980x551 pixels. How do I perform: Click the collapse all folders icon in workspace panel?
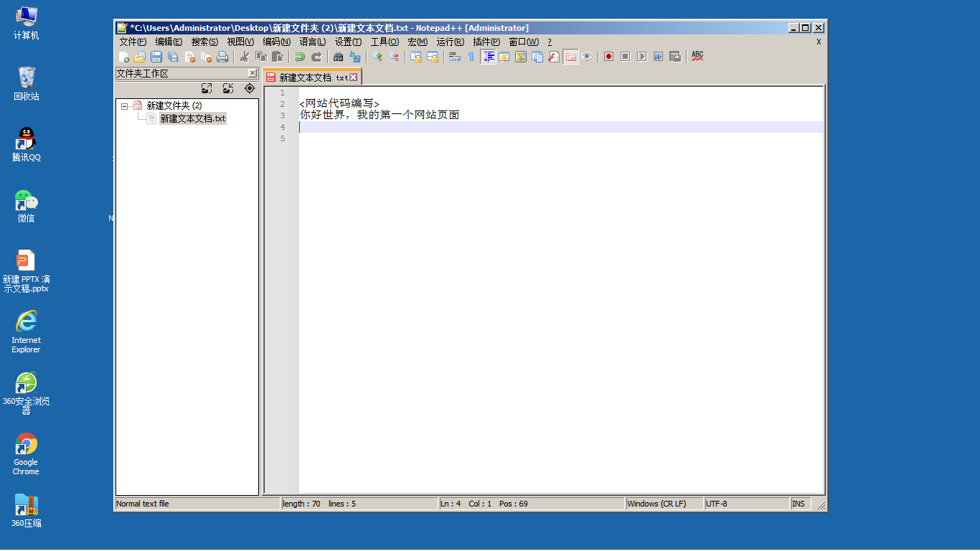pyautogui.click(x=228, y=88)
